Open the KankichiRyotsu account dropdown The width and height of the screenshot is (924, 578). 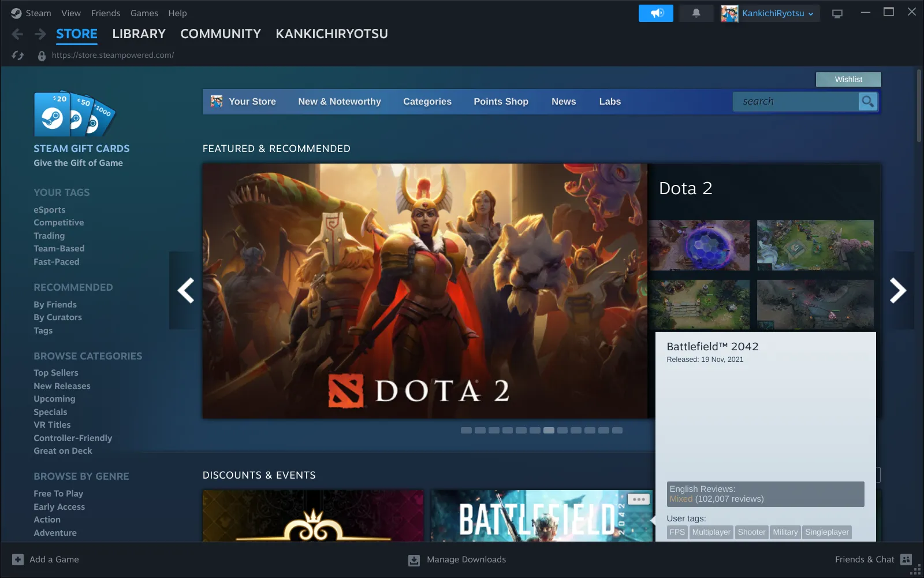[x=778, y=13]
